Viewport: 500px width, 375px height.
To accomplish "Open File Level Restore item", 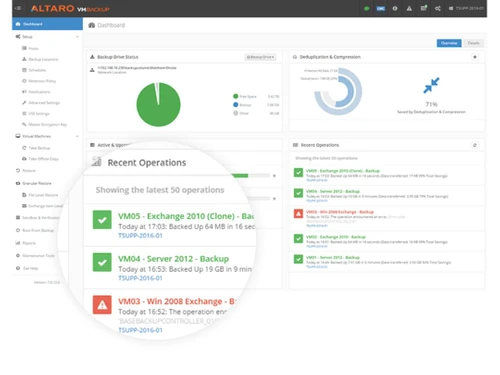I will (x=40, y=195).
